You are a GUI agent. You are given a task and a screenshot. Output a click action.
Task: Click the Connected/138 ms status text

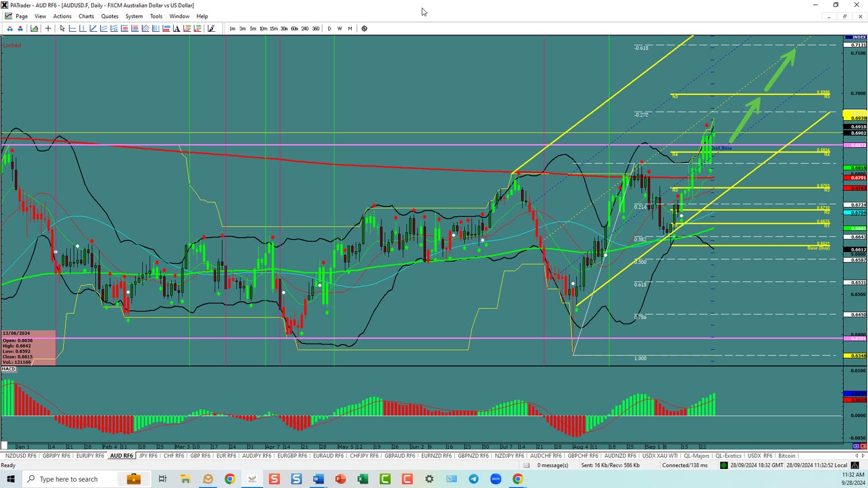tap(685, 465)
